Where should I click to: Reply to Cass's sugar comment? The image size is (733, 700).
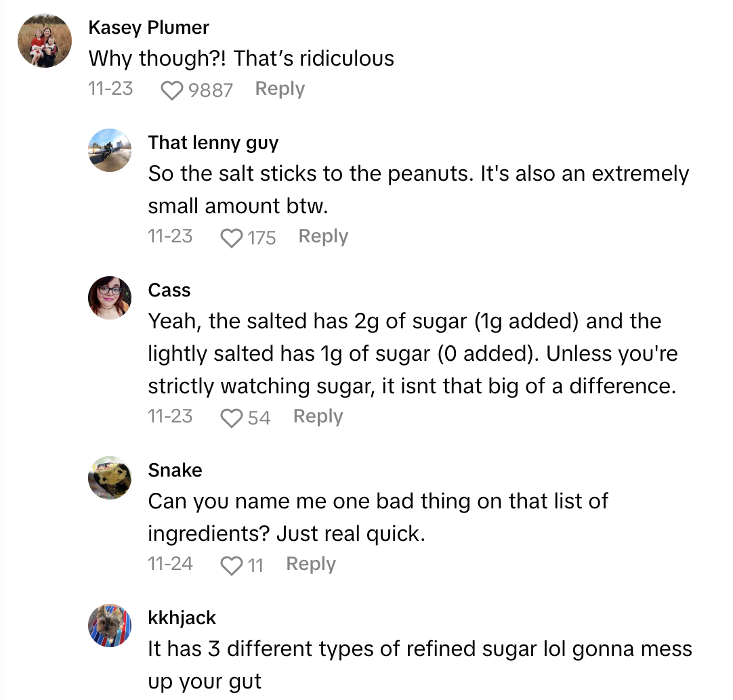(x=318, y=416)
